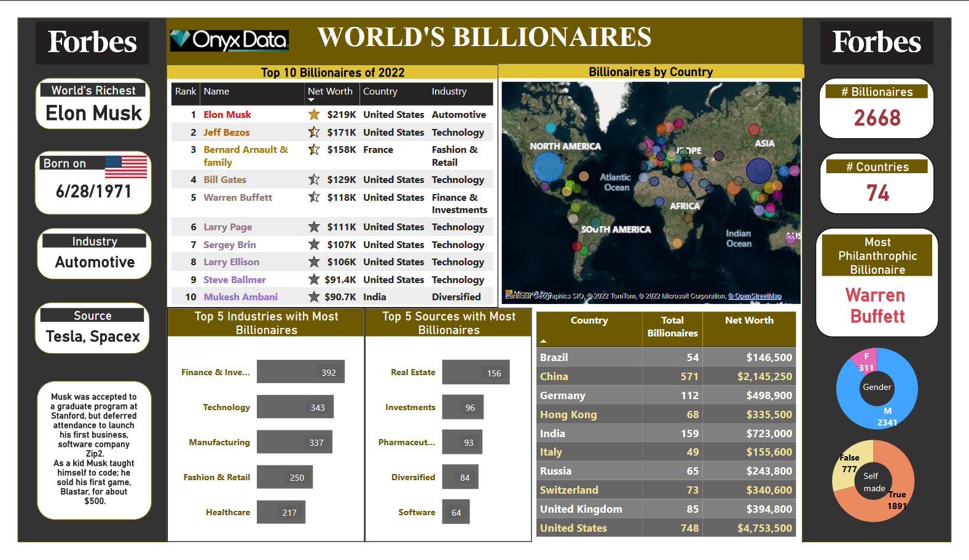Image resolution: width=969 pixels, height=560 pixels.
Task: Click the star icon in Jeff Bezos row
Action: 314,132
